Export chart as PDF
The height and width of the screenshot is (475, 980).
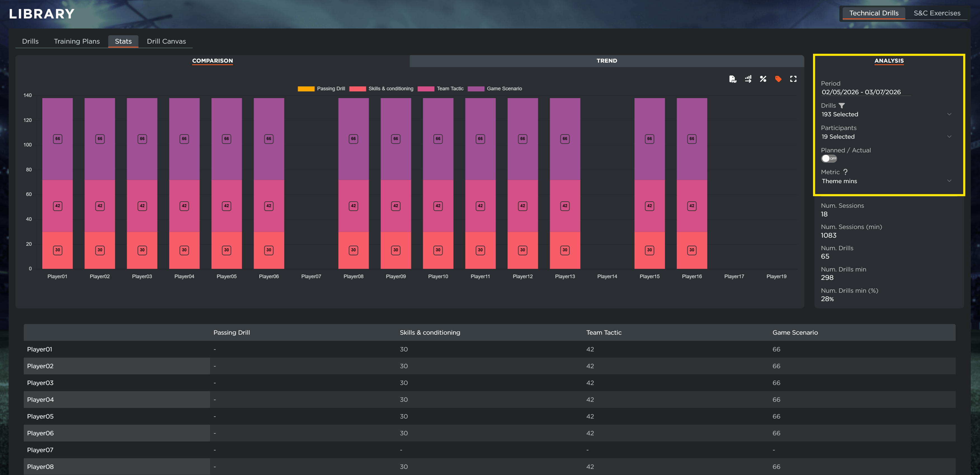pyautogui.click(x=732, y=79)
